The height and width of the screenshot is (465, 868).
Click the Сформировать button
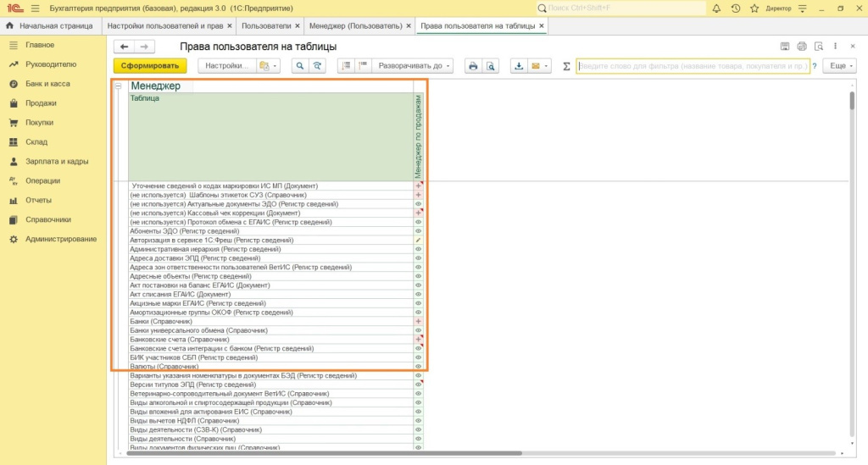[149, 66]
